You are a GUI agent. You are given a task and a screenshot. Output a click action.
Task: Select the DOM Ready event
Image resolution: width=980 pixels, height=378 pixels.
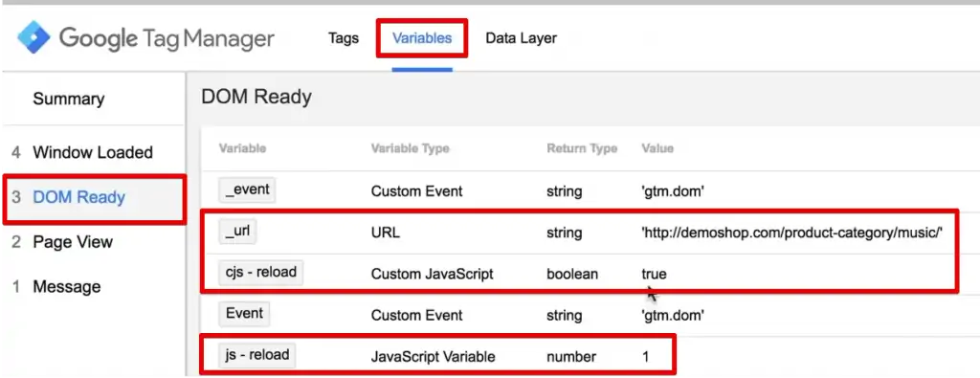(78, 197)
